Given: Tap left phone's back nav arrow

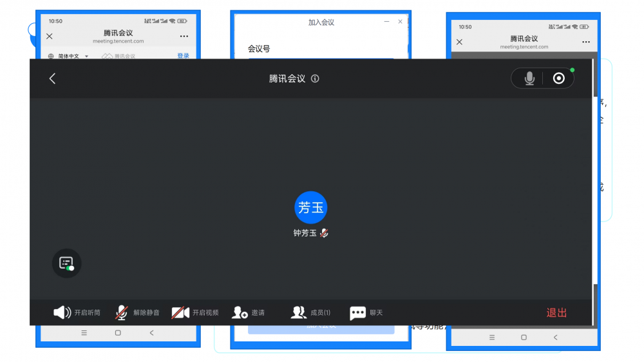Looking at the screenshot, I should (x=151, y=333).
